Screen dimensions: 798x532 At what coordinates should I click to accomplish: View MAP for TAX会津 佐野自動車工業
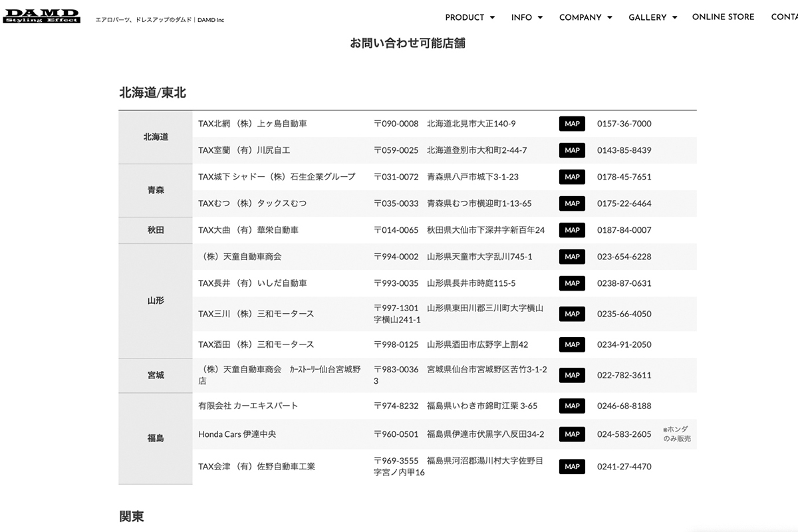point(572,467)
